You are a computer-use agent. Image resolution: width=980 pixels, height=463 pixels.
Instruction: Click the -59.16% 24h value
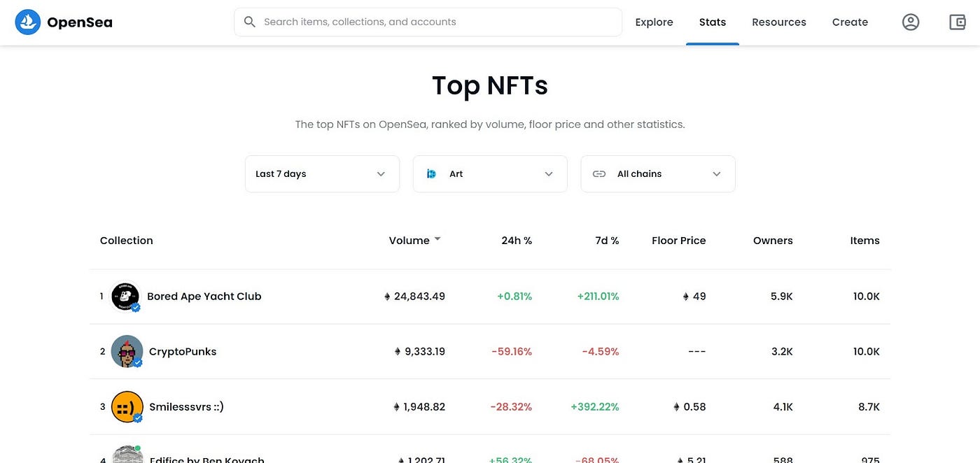510,352
